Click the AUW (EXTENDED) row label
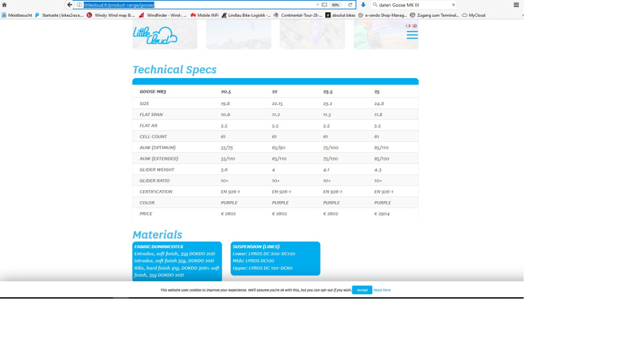This screenshot has width=644, height=363. point(159,159)
